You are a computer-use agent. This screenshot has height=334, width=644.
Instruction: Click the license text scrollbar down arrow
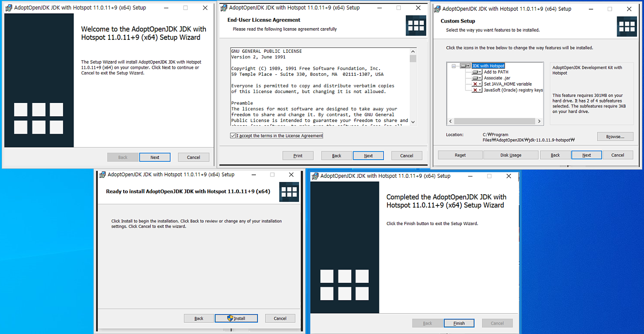pyautogui.click(x=413, y=122)
